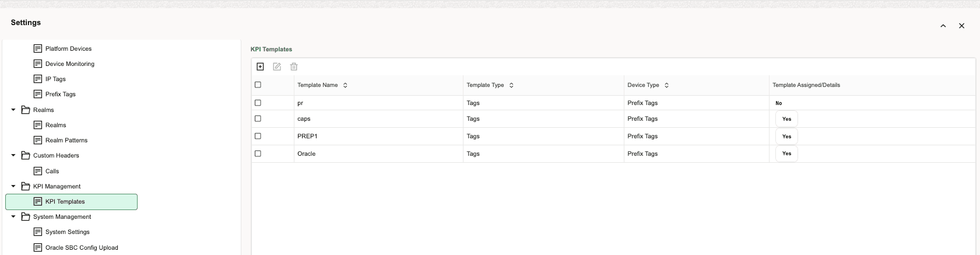Click the Oracle SBC Config Upload icon

coord(38,247)
